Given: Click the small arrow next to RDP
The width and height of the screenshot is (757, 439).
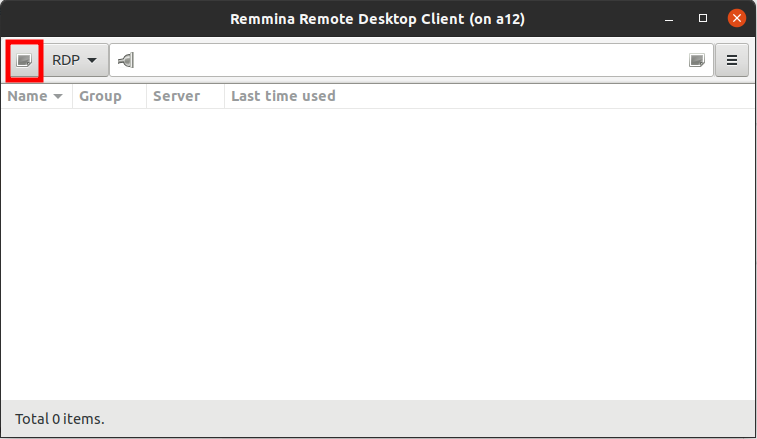Looking at the screenshot, I should [92, 60].
